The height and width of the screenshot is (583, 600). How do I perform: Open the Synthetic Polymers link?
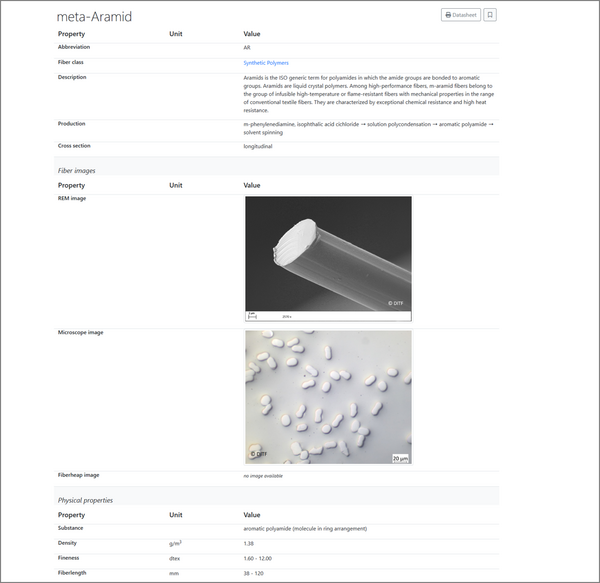(266, 63)
